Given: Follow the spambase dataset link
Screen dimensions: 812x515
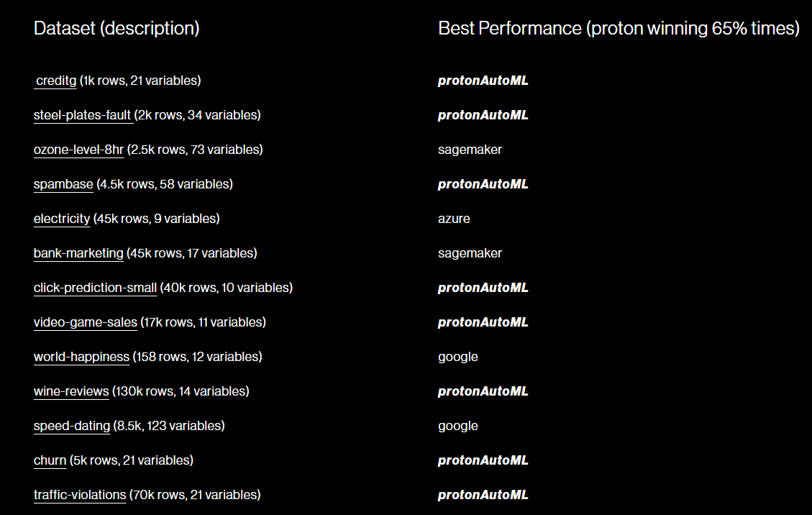Looking at the screenshot, I should click(x=63, y=184).
